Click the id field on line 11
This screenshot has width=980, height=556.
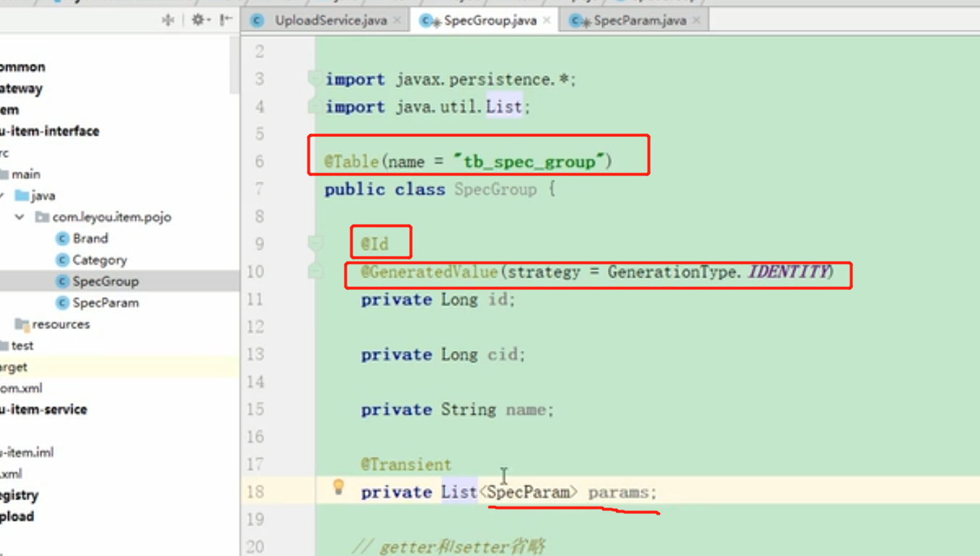coord(498,299)
